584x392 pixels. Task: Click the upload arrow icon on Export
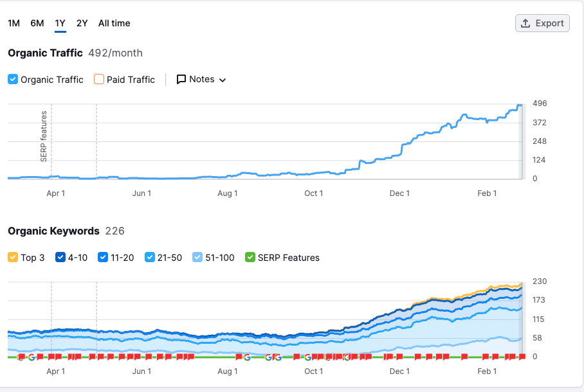[x=526, y=22]
